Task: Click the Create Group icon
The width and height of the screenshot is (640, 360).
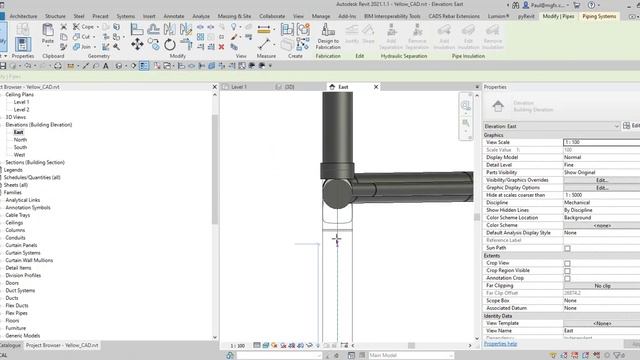Action: 303,29
